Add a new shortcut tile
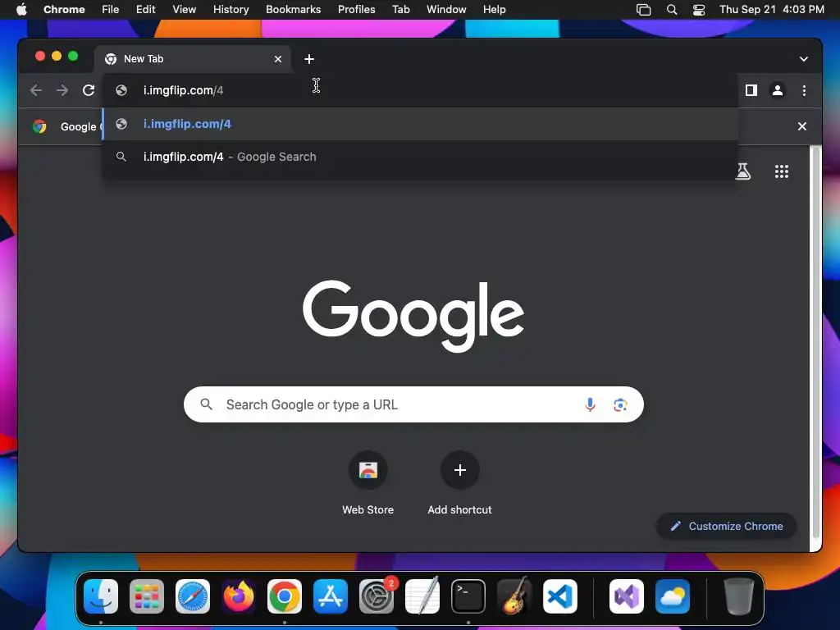 click(x=459, y=483)
